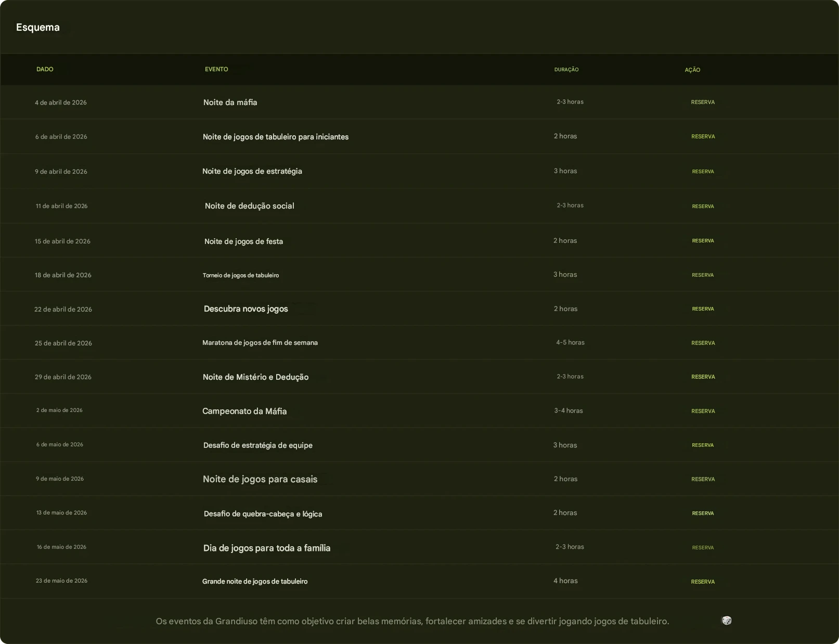Reserve Noite de jogos de tabuleiro para iniciantes
Screen dimensions: 839x644
[x=703, y=137]
